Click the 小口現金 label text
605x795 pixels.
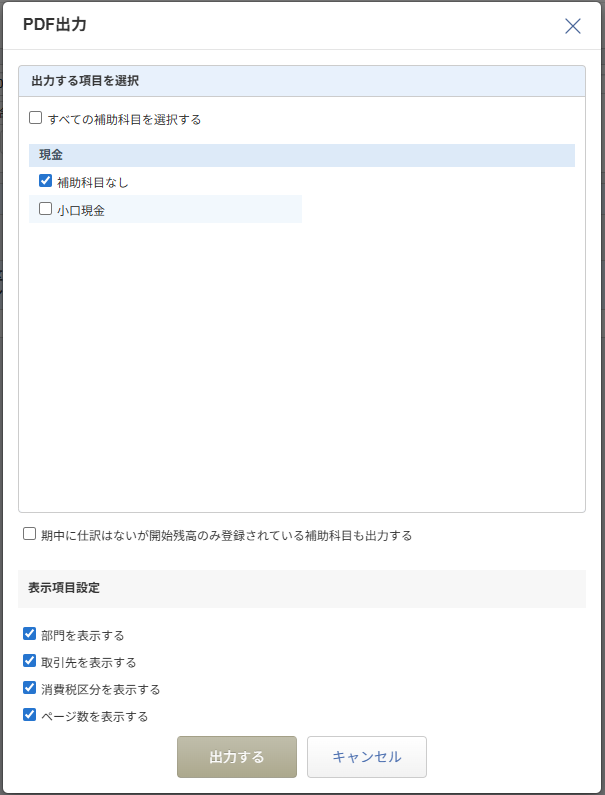(81, 210)
